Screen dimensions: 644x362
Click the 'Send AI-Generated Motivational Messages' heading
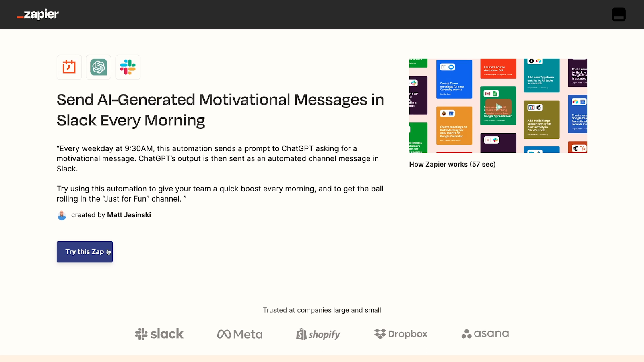click(220, 110)
